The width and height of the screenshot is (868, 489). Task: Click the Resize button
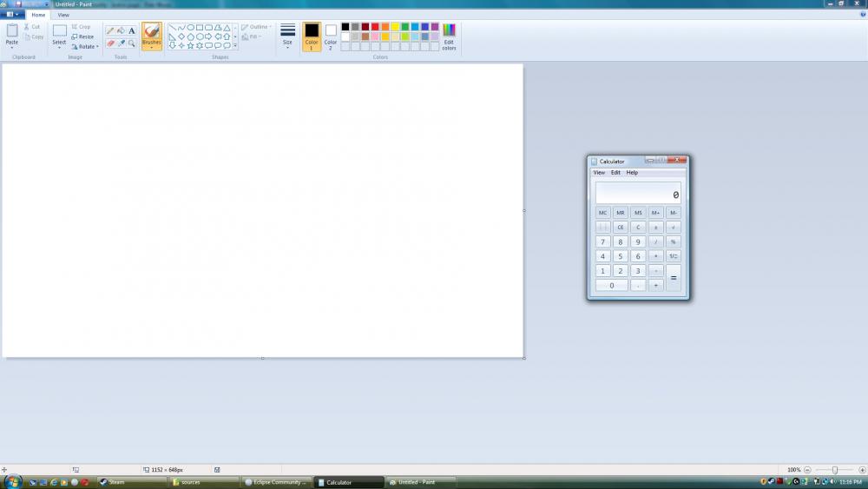click(83, 36)
